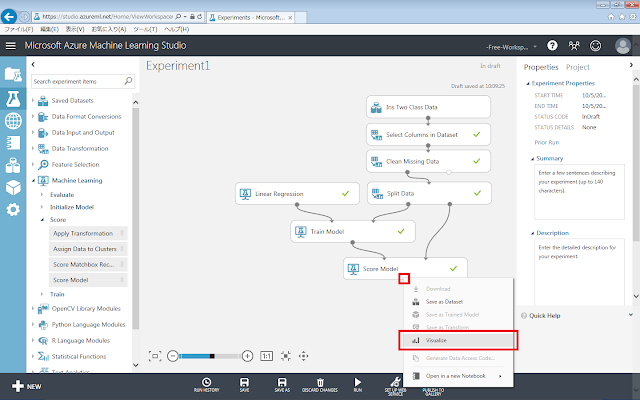Collapse the Machine Learning category
The height and width of the screenshot is (400, 640).
[33, 180]
